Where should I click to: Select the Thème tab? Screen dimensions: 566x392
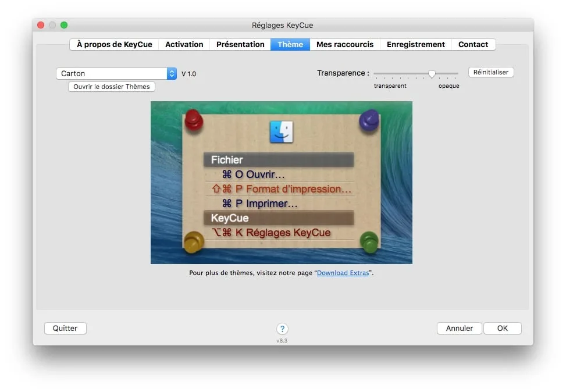(x=290, y=44)
